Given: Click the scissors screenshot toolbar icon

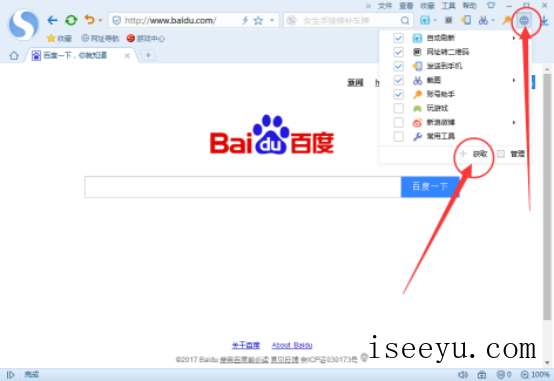Looking at the screenshot, I should (x=483, y=20).
